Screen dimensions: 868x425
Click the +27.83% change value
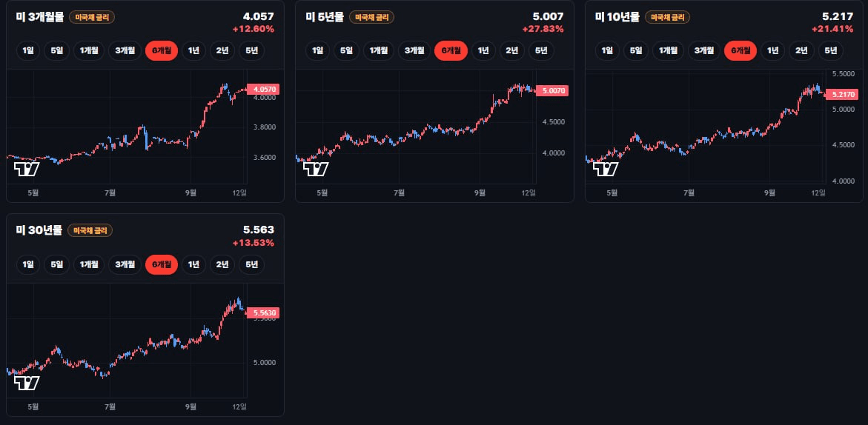point(543,29)
